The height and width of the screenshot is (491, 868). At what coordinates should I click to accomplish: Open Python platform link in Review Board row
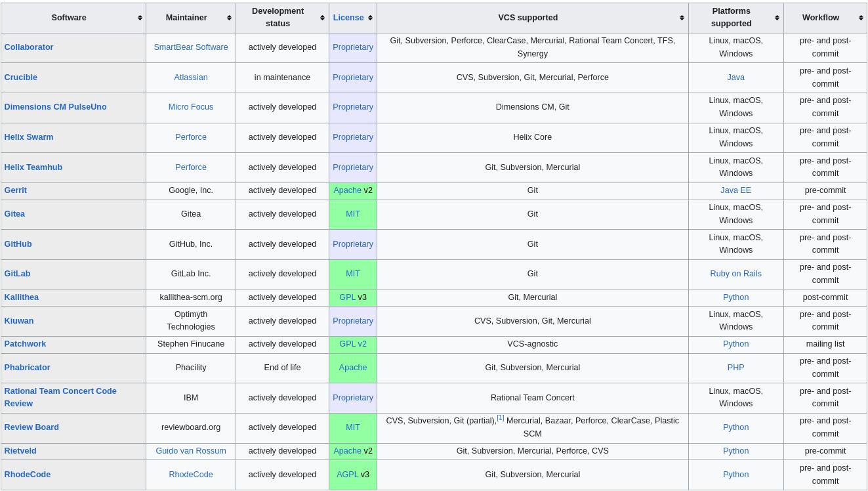click(x=735, y=427)
